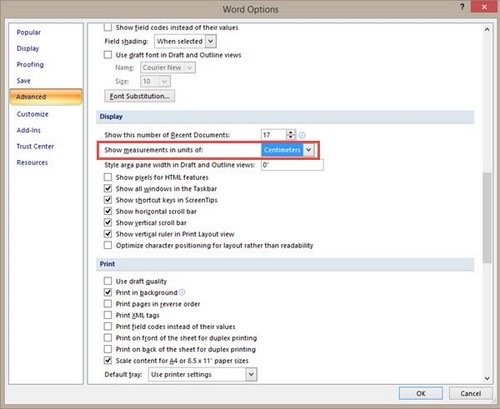This screenshot has width=500, height=409.
Task: Click the Recent Documents number field
Action: pos(274,135)
